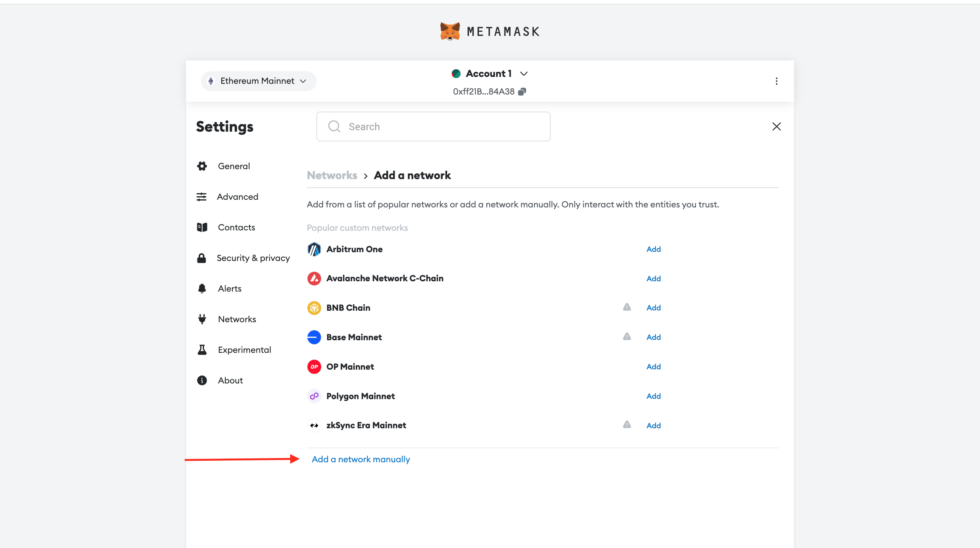Click the Arbitrum One network logo
The height and width of the screenshot is (548, 980).
pyautogui.click(x=314, y=249)
